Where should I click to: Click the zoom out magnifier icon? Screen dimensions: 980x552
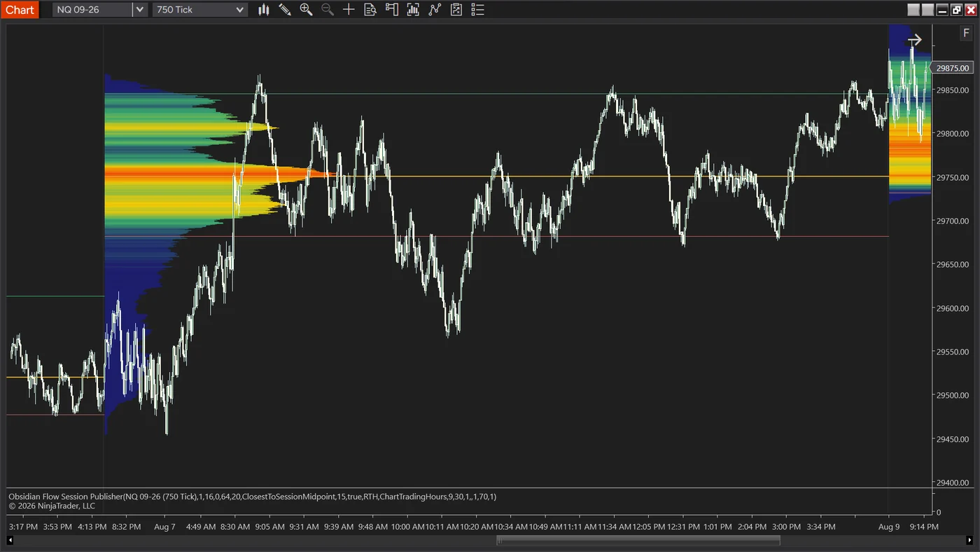327,10
